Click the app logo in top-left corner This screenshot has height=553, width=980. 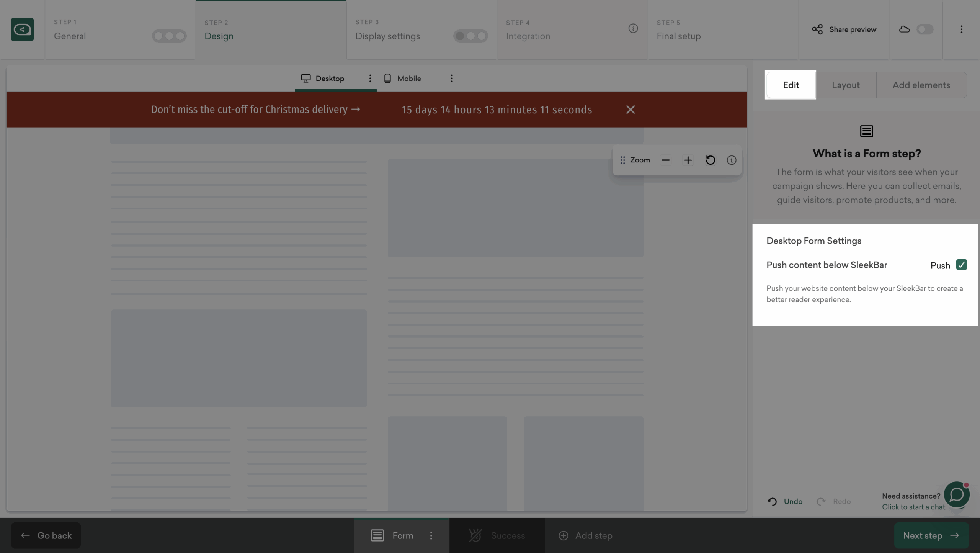pyautogui.click(x=22, y=29)
